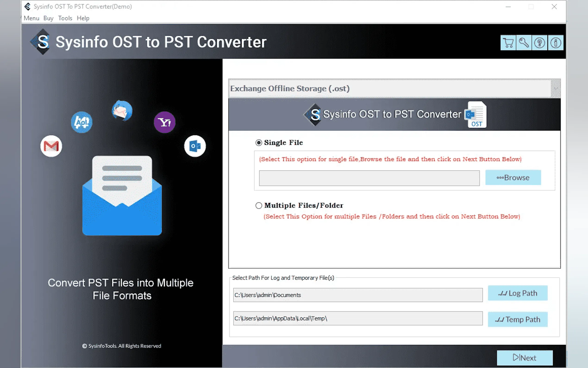Open the Menu menu
The width and height of the screenshot is (588, 368).
coord(31,18)
